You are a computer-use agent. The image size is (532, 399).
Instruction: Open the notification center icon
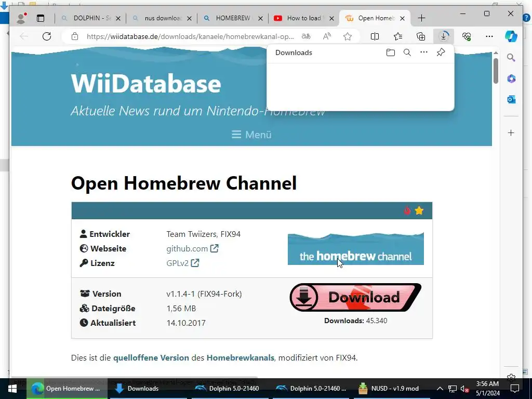tap(515, 389)
